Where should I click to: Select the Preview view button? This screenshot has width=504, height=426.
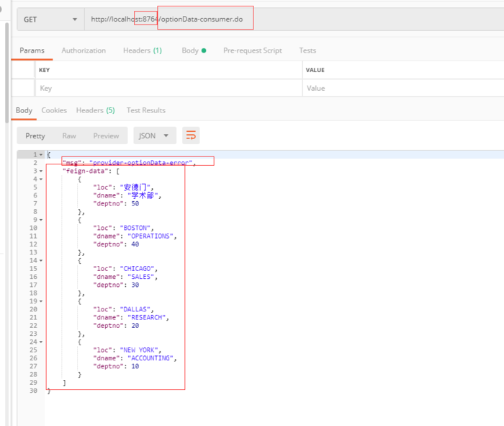[106, 136]
